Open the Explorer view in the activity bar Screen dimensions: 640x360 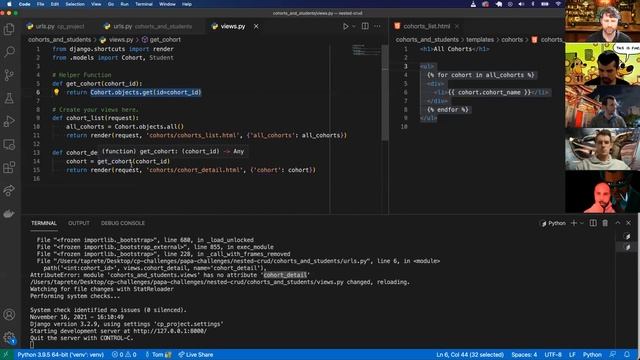click(x=9, y=29)
